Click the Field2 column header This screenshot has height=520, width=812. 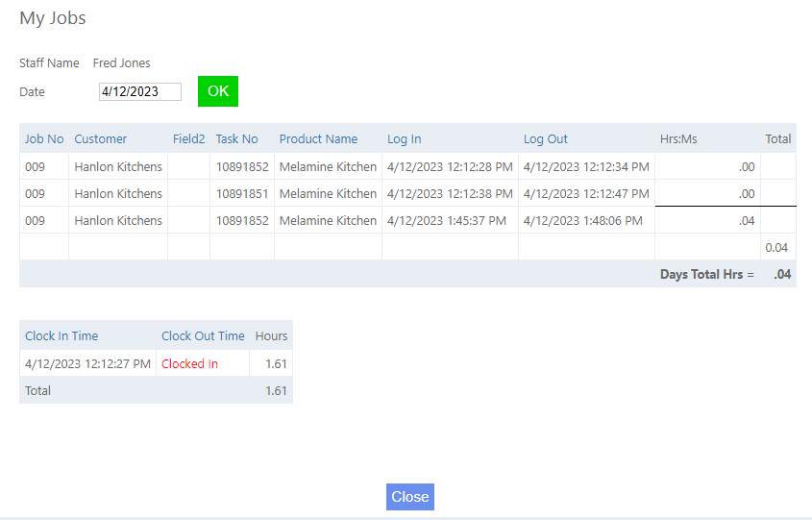click(189, 139)
